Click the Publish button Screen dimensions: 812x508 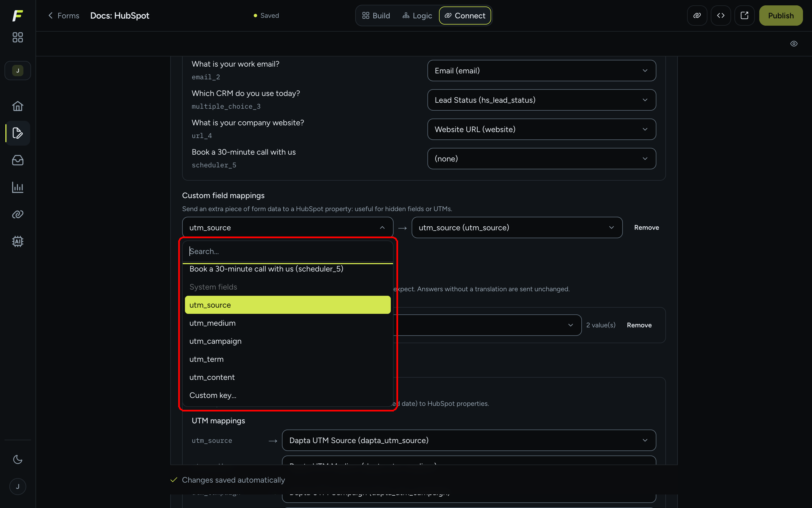tap(781, 16)
